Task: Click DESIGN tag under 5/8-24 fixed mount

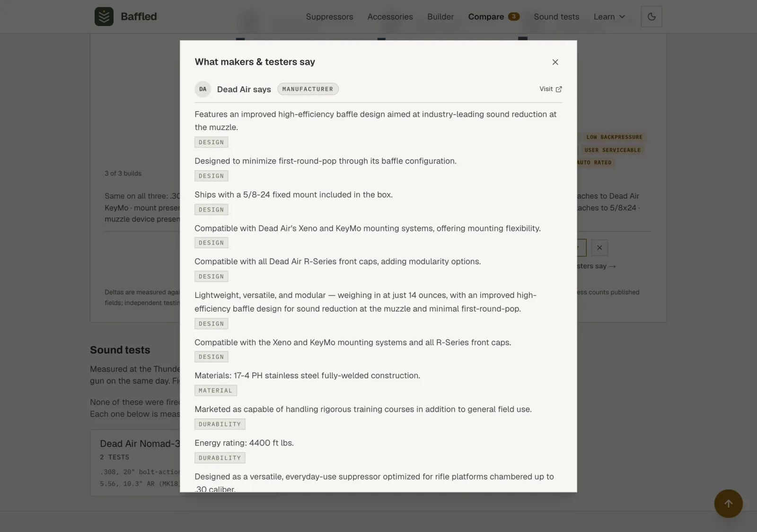Action: click(x=211, y=209)
